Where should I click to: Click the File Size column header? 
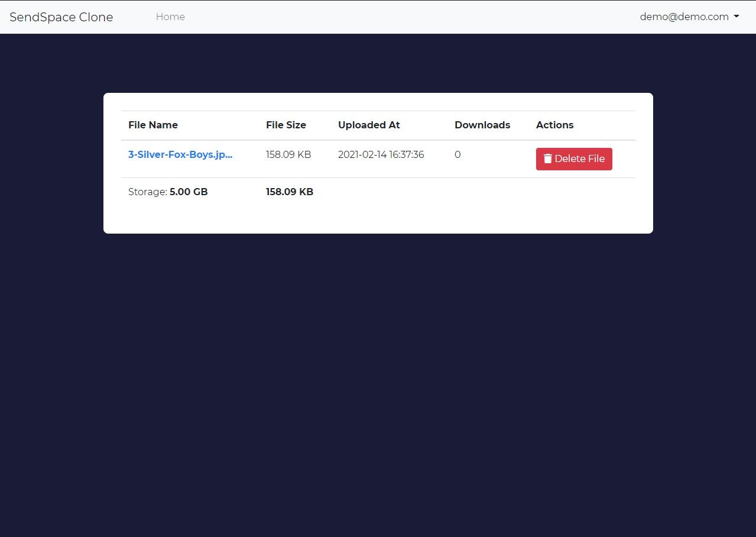[x=286, y=125]
